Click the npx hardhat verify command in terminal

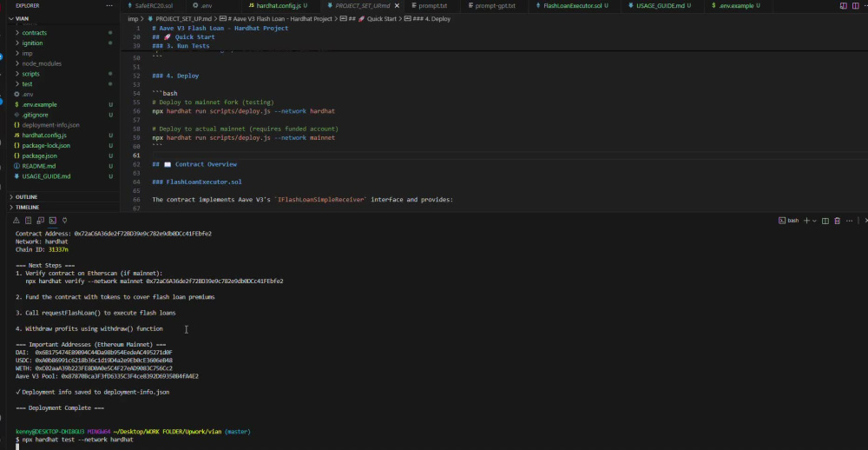pos(155,281)
